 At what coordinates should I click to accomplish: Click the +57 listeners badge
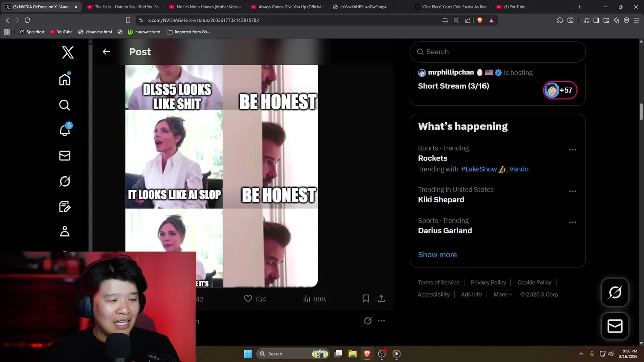point(560,90)
